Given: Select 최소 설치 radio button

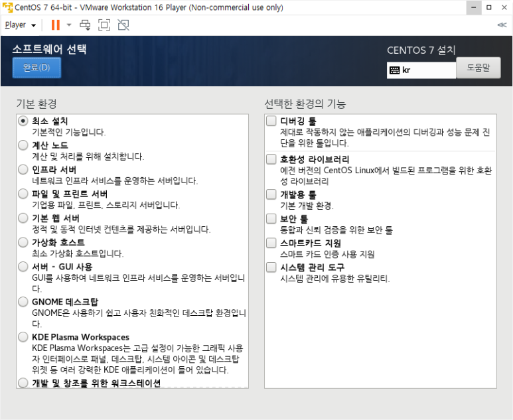Looking at the screenshot, I should click(x=23, y=121).
